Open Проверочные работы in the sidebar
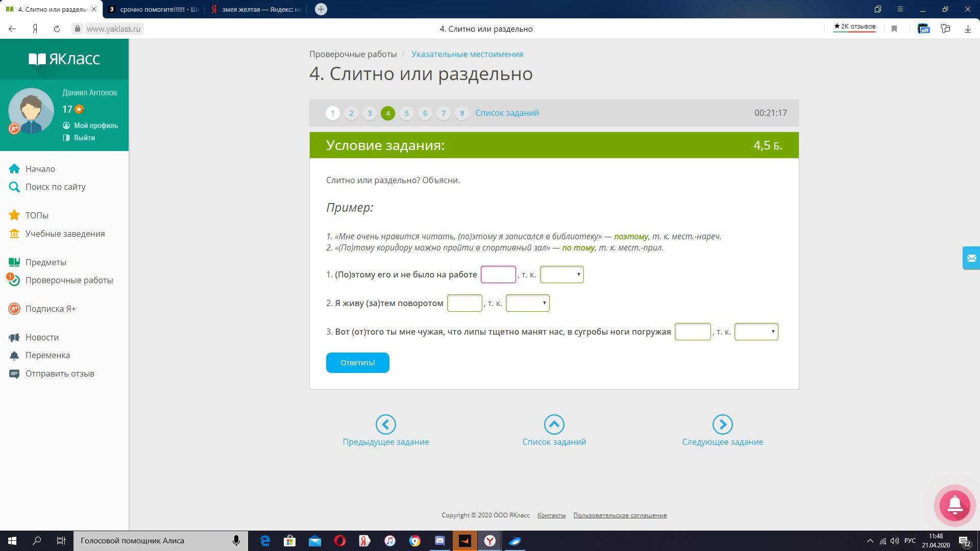The width and height of the screenshot is (980, 551). tap(69, 280)
